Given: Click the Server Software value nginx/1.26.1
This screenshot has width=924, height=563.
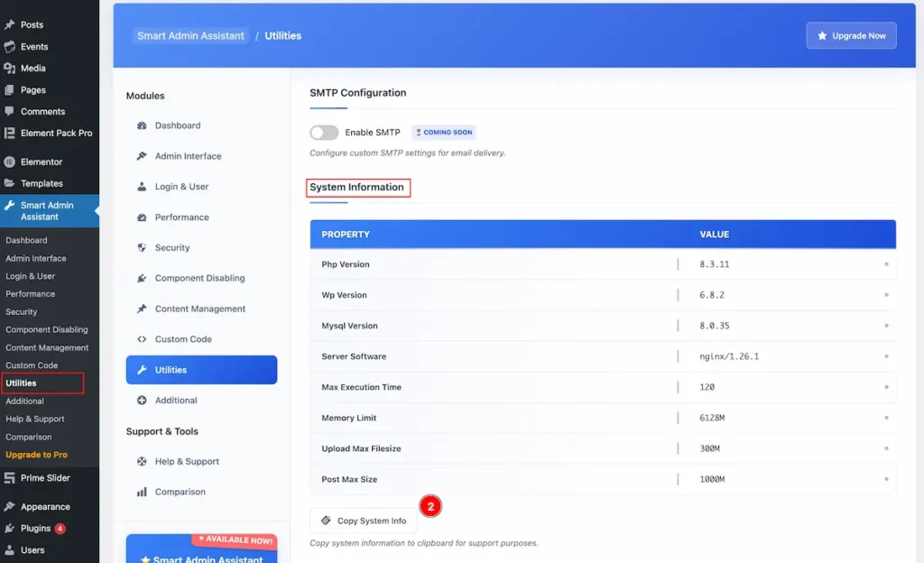Looking at the screenshot, I should tap(729, 356).
